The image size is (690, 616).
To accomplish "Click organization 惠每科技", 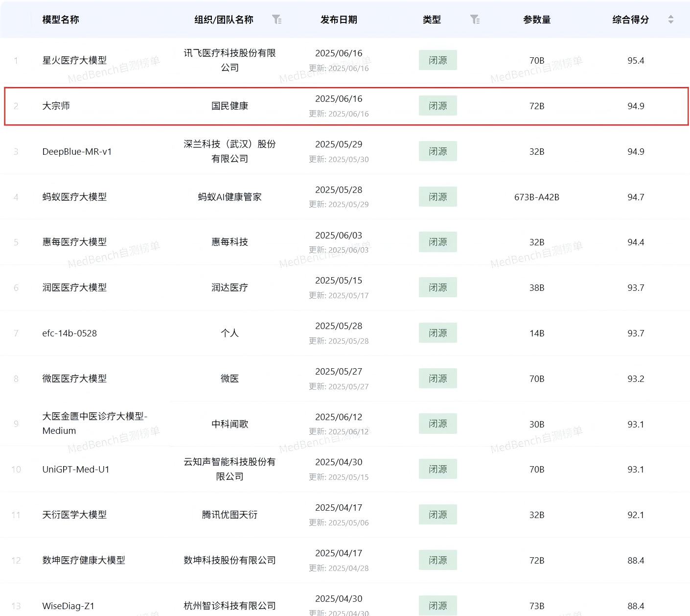I will click(x=230, y=242).
